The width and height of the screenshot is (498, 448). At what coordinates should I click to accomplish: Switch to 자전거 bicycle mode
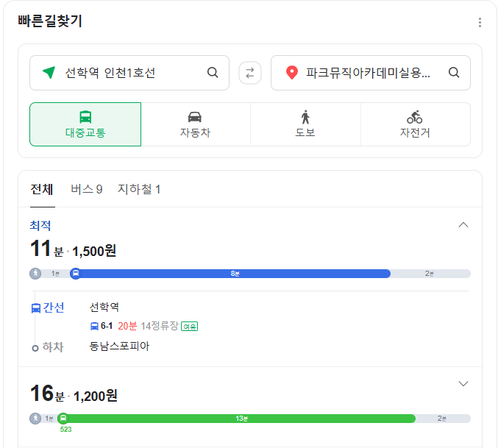pos(415,124)
